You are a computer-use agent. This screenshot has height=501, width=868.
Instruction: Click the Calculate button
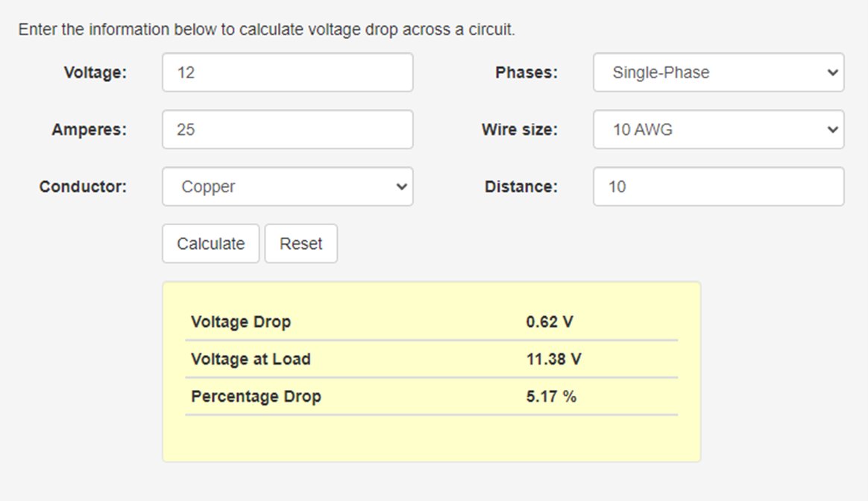pos(210,244)
